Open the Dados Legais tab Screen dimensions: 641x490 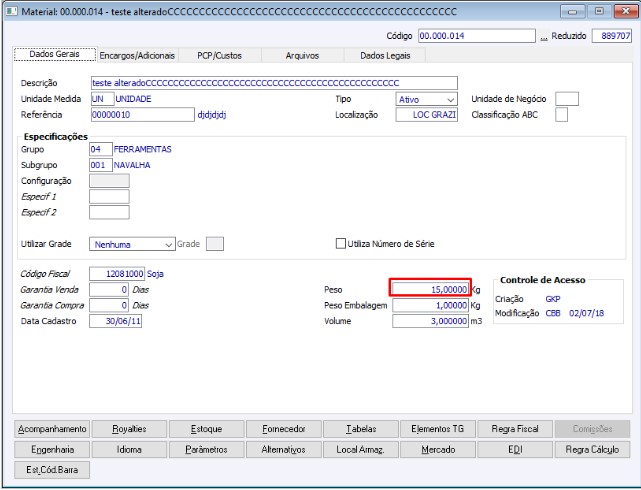385,56
